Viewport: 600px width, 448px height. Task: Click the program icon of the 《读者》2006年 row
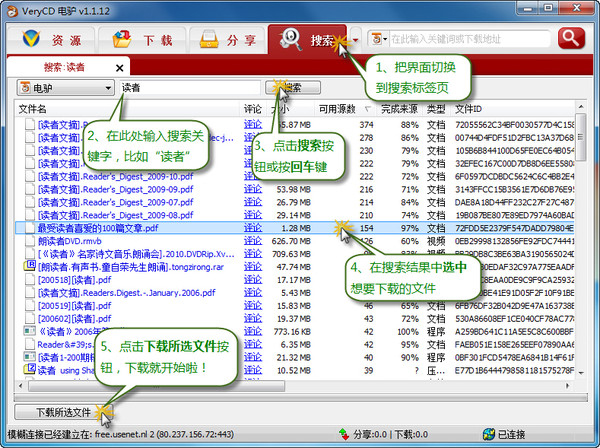point(29,331)
